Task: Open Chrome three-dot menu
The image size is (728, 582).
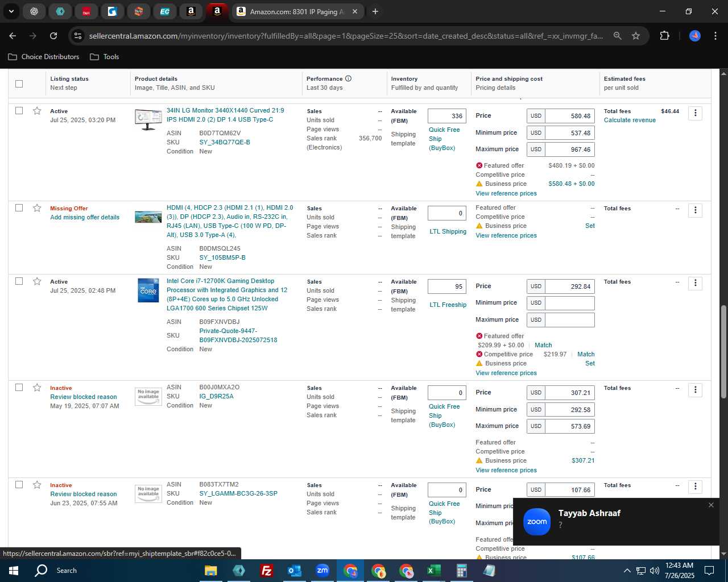Action: click(x=715, y=36)
